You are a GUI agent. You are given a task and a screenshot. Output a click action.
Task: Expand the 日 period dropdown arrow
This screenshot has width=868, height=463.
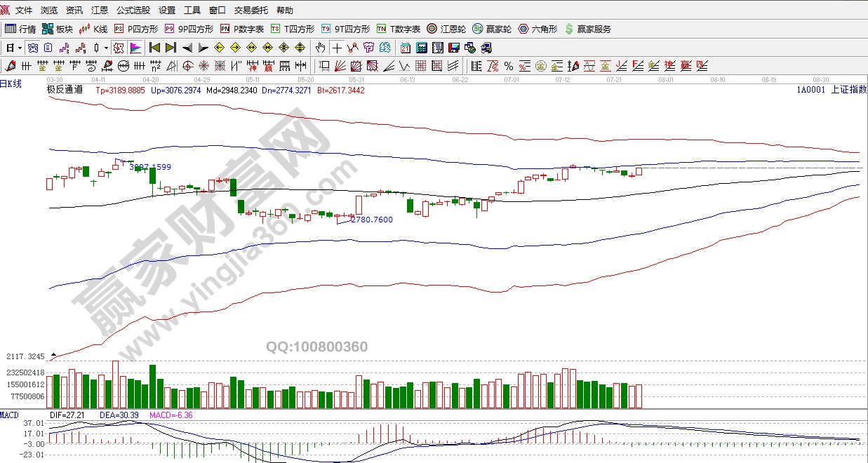coord(20,48)
